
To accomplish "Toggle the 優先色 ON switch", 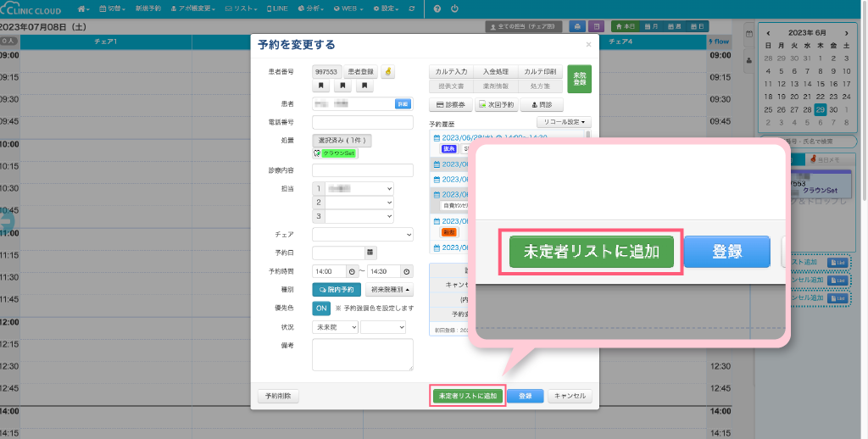I will point(321,308).
